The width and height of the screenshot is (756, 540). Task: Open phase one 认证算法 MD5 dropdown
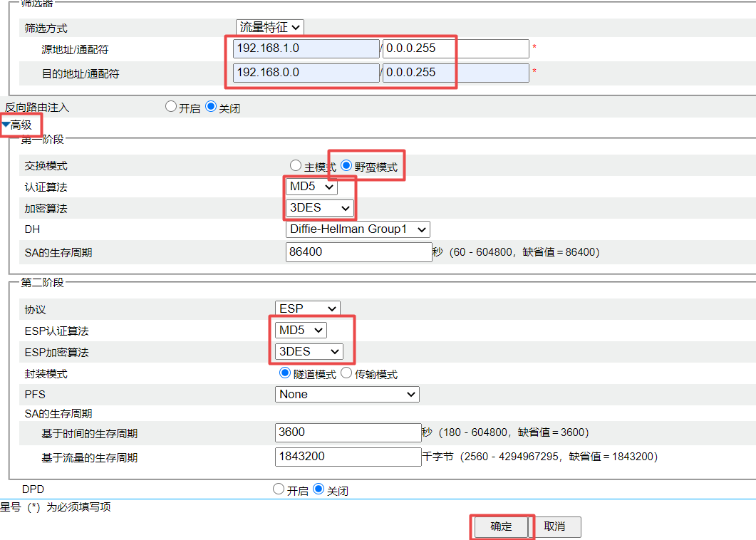(x=311, y=187)
